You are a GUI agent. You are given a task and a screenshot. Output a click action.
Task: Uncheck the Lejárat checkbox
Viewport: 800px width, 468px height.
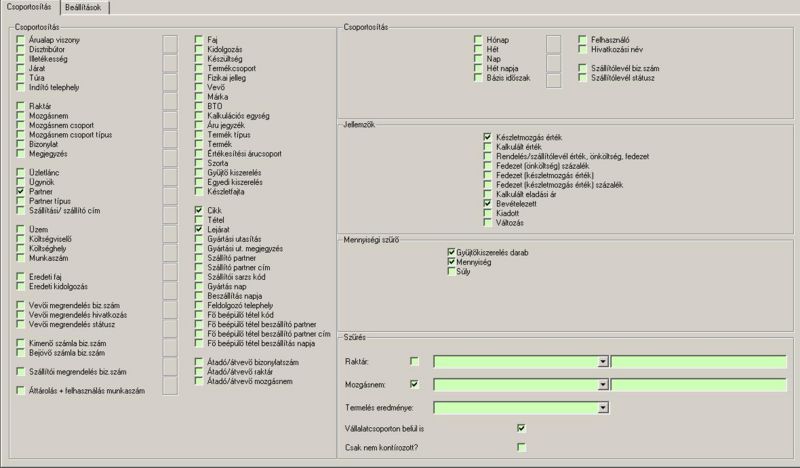click(199, 229)
